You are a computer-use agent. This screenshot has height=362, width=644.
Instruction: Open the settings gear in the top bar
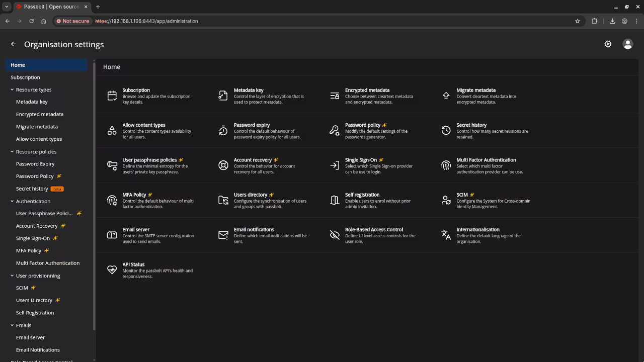click(x=608, y=44)
